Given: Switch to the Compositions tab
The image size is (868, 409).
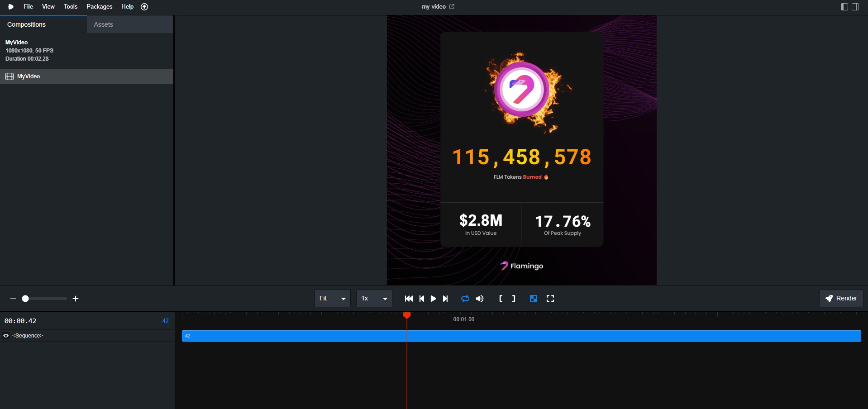Looking at the screenshot, I should [43, 24].
